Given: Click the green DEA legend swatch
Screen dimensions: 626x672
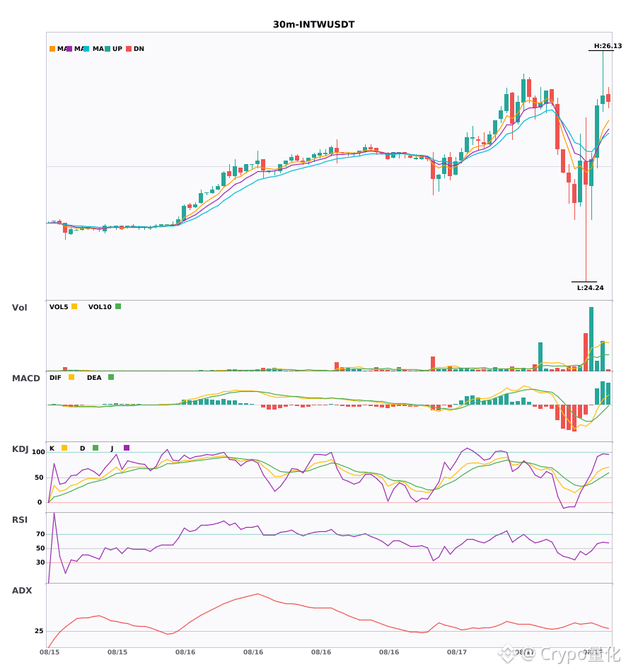Looking at the screenshot, I should [x=111, y=377].
